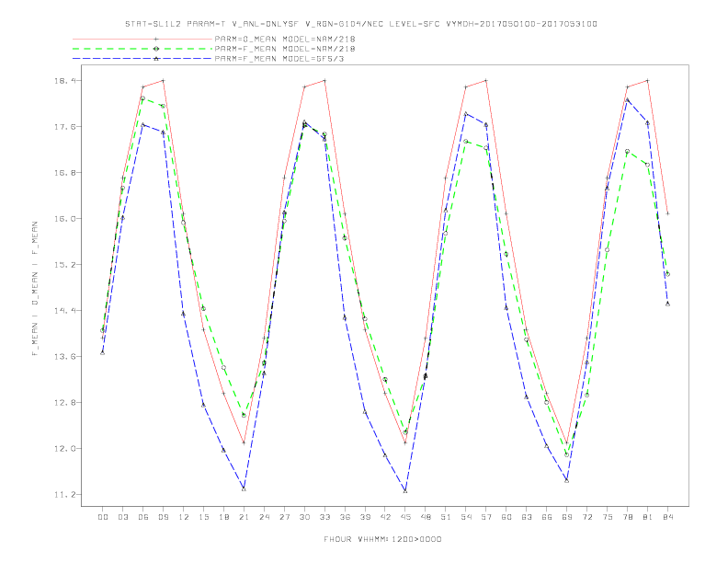This screenshot has height=563, width=728.
Task: Click y-axis tick value 14.4
Action: pyautogui.click(x=64, y=311)
